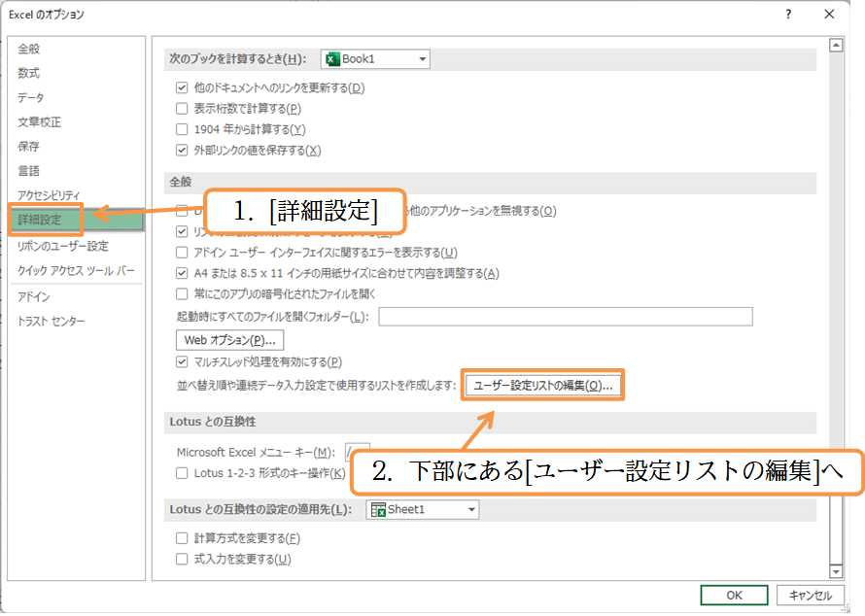The image size is (865, 616).
Task: Open トラスト センター settings
Action: tap(51, 321)
